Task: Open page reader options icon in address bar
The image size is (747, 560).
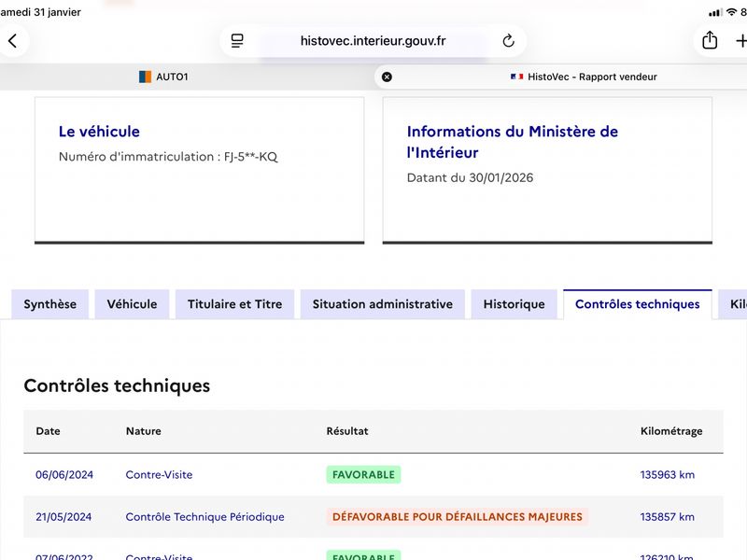Action: tap(237, 41)
